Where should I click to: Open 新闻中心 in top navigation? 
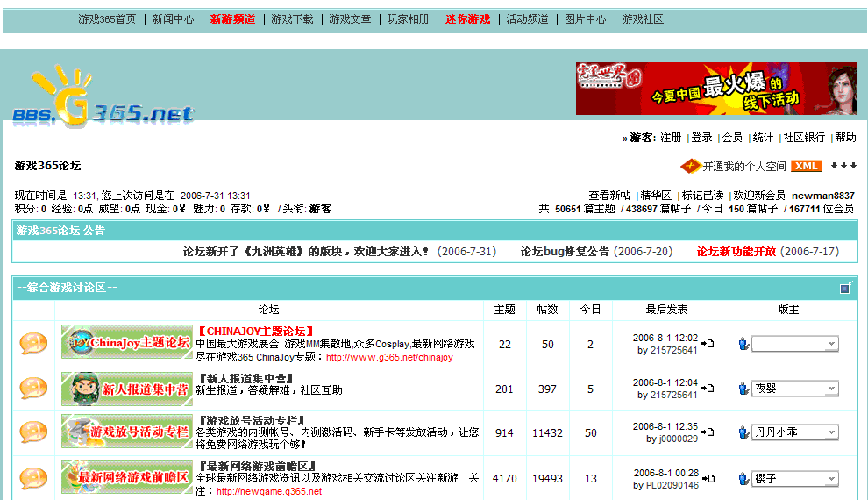(x=174, y=19)
